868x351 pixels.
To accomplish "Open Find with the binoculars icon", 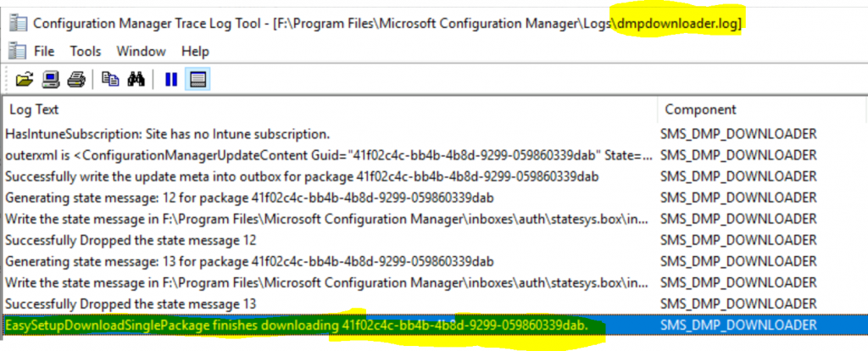I will tap(136, 80).
